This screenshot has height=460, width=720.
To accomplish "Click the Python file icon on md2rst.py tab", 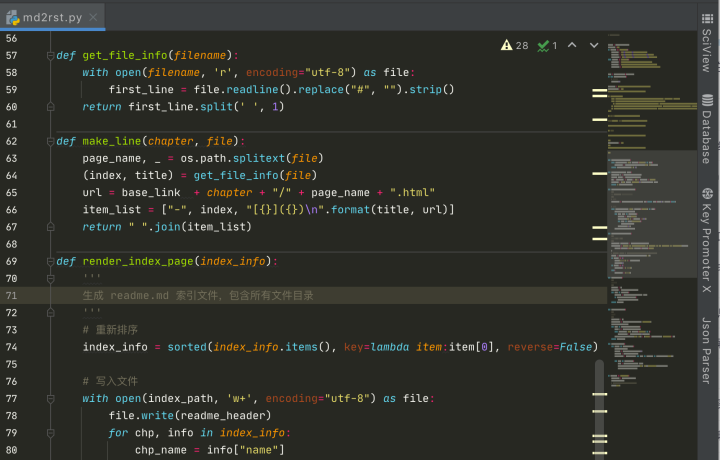I will coord(13,17).
